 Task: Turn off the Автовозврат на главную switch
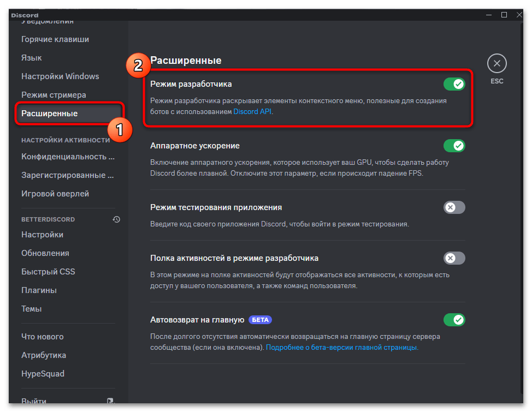(x=454, y=319)
